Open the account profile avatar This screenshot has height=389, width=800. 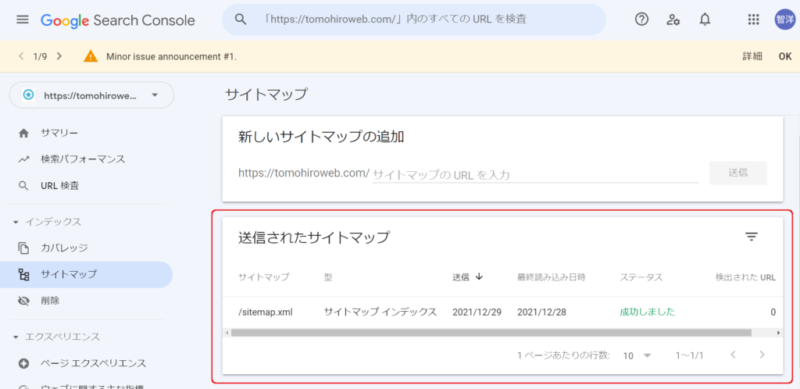tap(785, 19)
